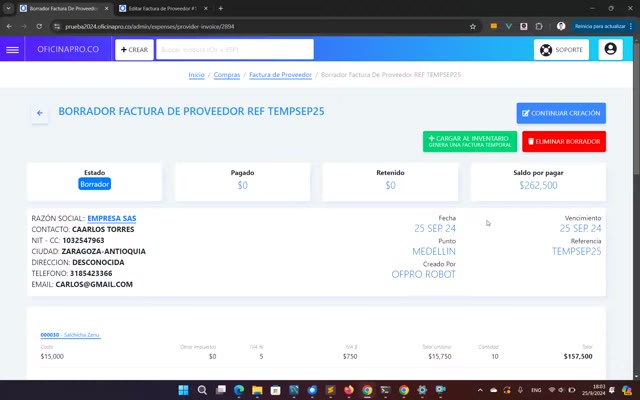Click the browser address bar URL
Screen dimensions: 640x400
150,27
